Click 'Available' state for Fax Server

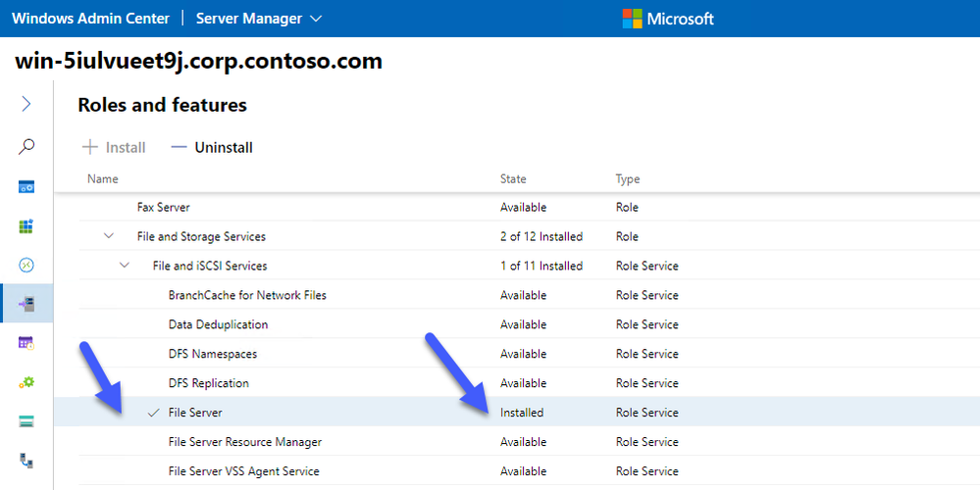coord(523,207)
